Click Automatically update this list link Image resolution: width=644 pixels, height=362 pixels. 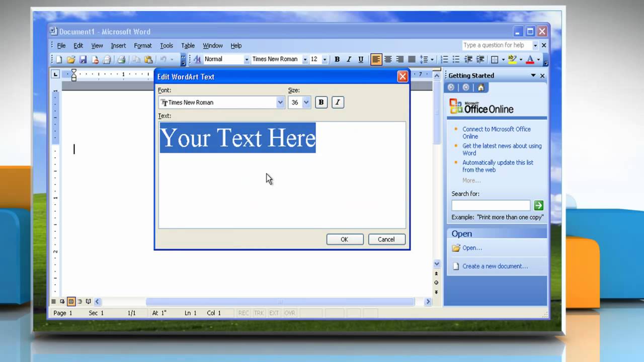click(498, 166)
